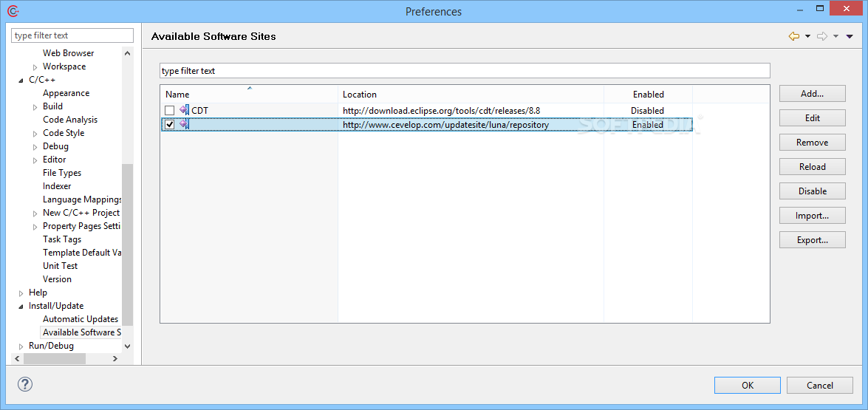Click the Help question mark icon

click(x=25, y=385)
